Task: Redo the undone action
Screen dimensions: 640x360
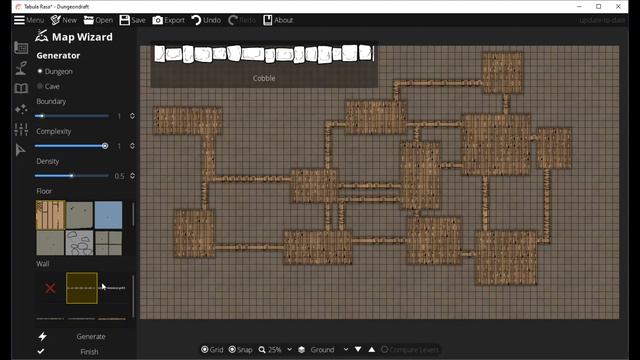Action: point(241,20)
